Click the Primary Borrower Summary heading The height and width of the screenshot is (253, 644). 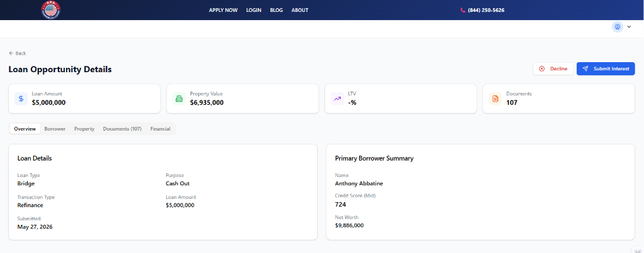coord(374,158)
